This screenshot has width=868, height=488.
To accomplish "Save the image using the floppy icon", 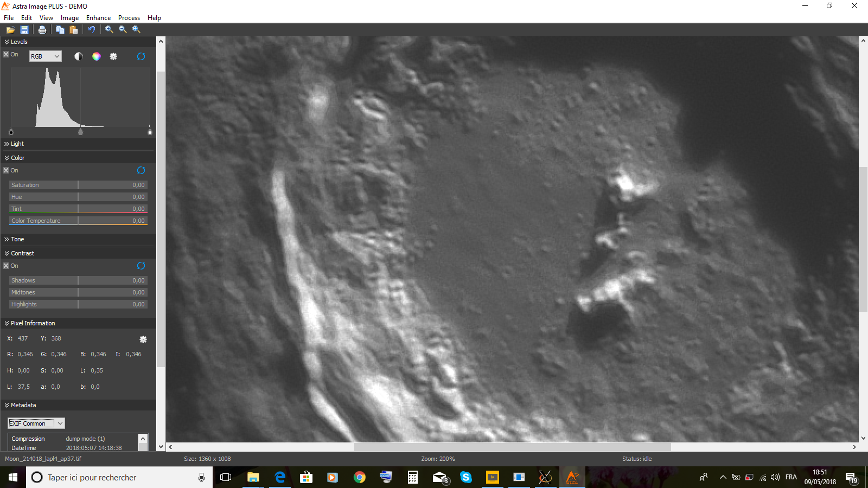I will pyautogui.click(x=24, y=30).
